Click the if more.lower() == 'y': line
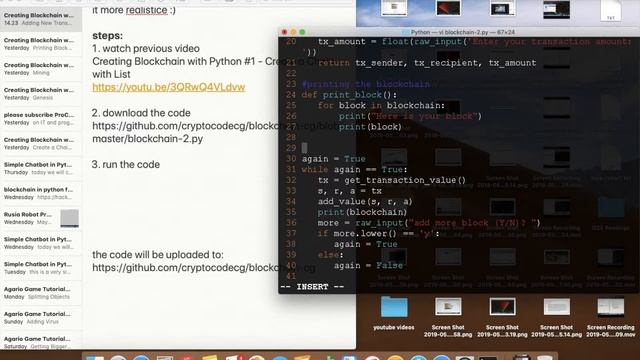 click(378, 233)
